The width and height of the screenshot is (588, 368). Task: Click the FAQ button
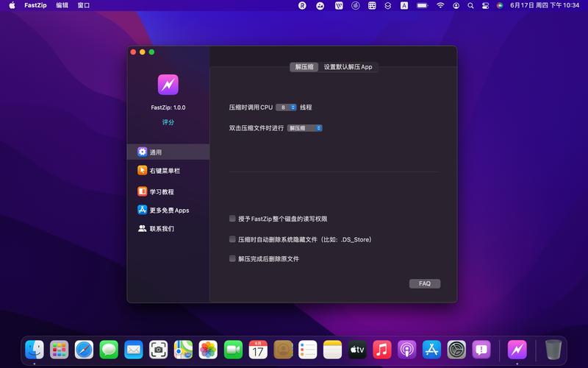(425, 283)
